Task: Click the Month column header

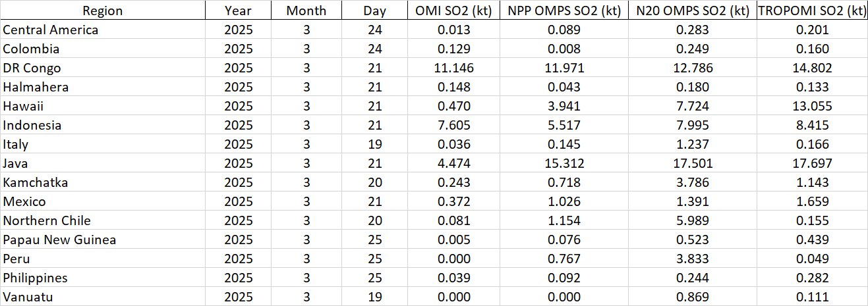Action: pyautogui.click(x=306, y=11)
